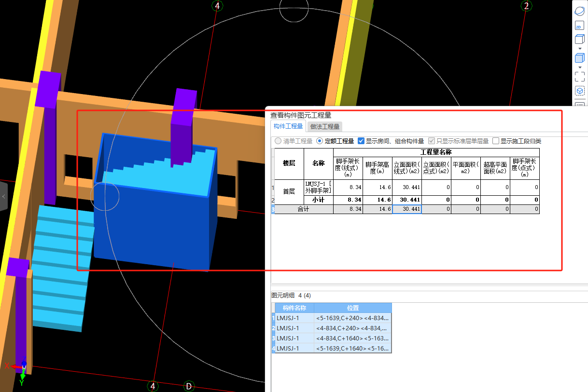Select the 首层 floor cell
Viewport: 588px width, 392px height.
289,192
